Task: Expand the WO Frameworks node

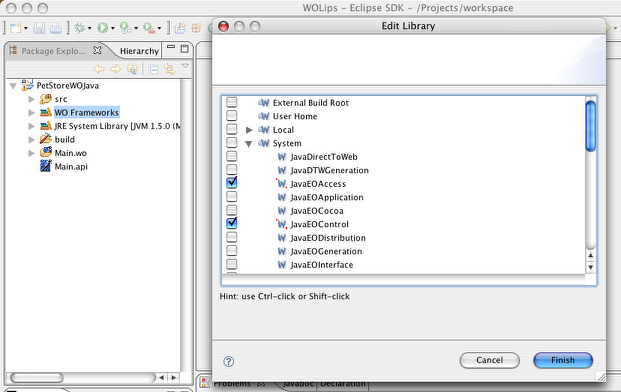Action: (x=32, y=112)
